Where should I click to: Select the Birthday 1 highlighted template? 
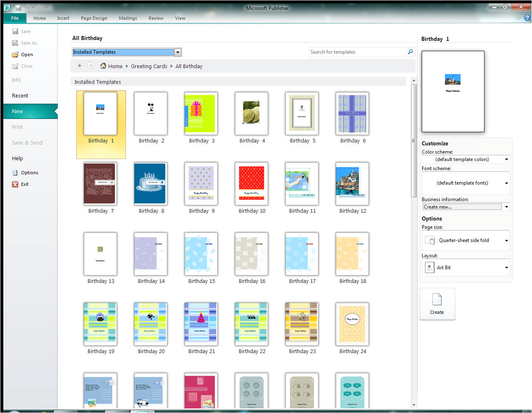pyautogui.click(x=101, y=124)
